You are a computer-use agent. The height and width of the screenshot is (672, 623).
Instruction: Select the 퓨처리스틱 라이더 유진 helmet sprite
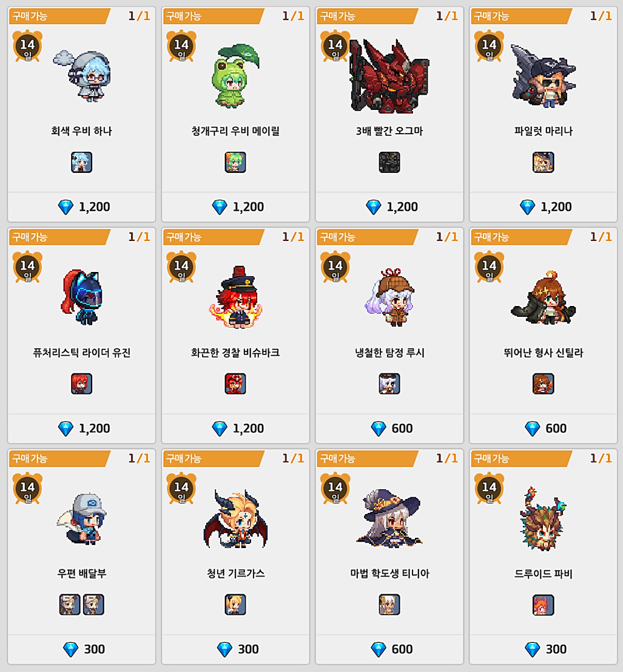(x=83, y=297)
